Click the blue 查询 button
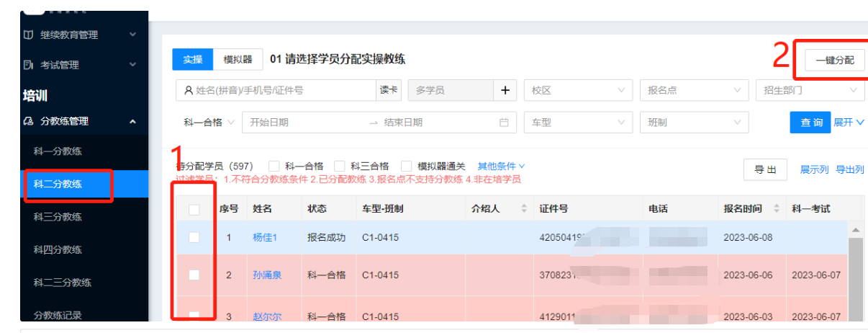 (x=811, y=123)
